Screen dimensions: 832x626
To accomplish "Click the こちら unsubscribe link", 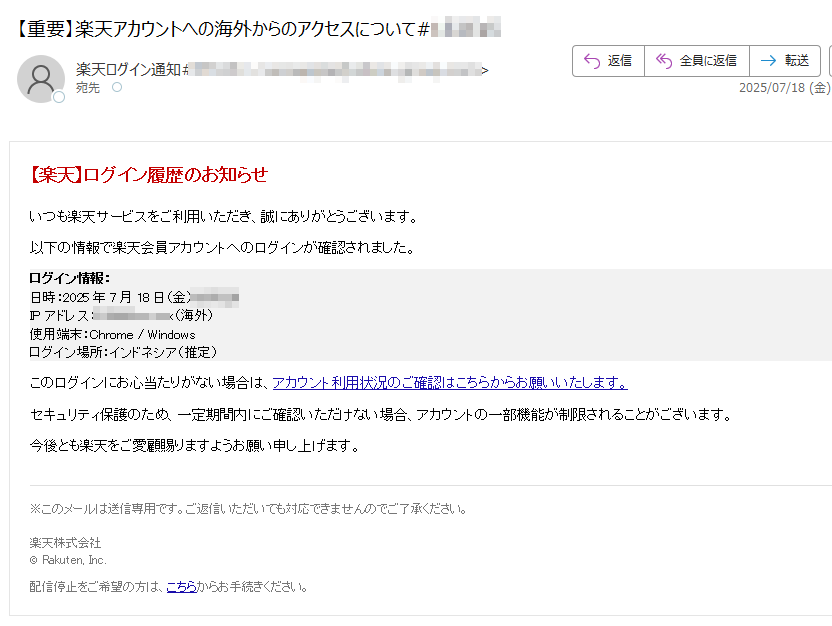I will (181, 587).
